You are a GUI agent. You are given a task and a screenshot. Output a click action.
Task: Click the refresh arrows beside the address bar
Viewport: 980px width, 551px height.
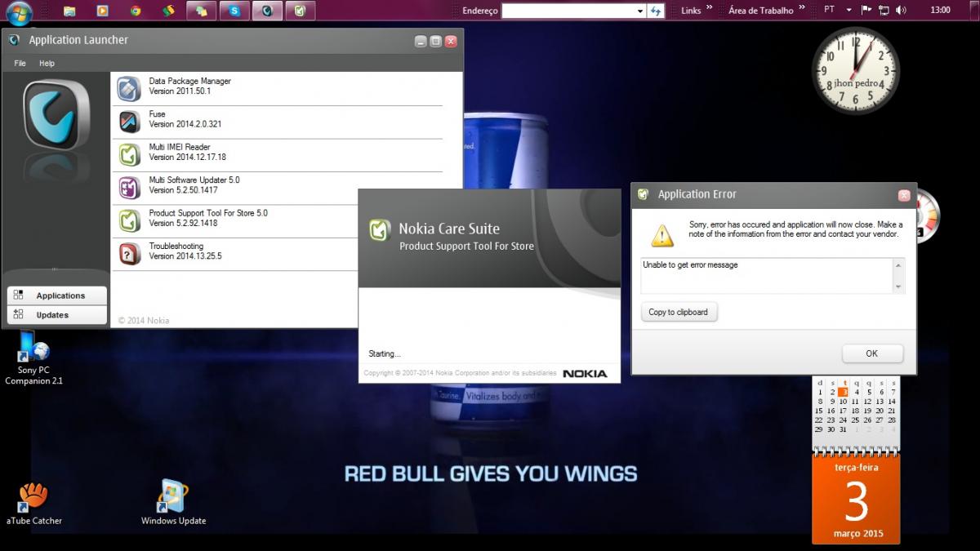pos(656,11)
